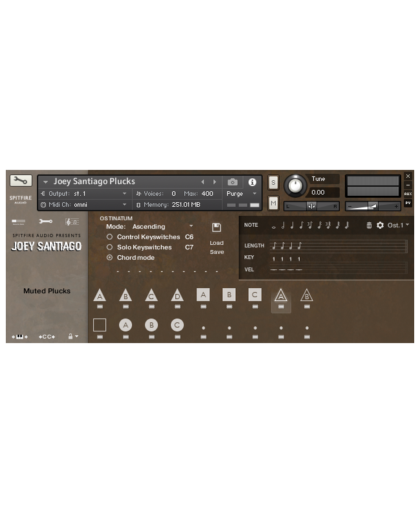Select solid triangle articulation C

click(151, 295)
